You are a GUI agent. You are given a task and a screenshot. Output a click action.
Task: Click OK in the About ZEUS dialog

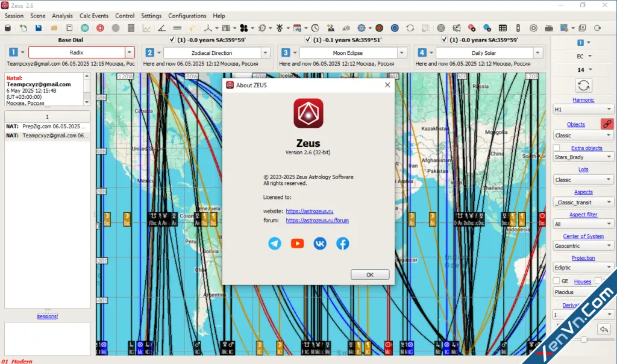click(x=370, y=275)
